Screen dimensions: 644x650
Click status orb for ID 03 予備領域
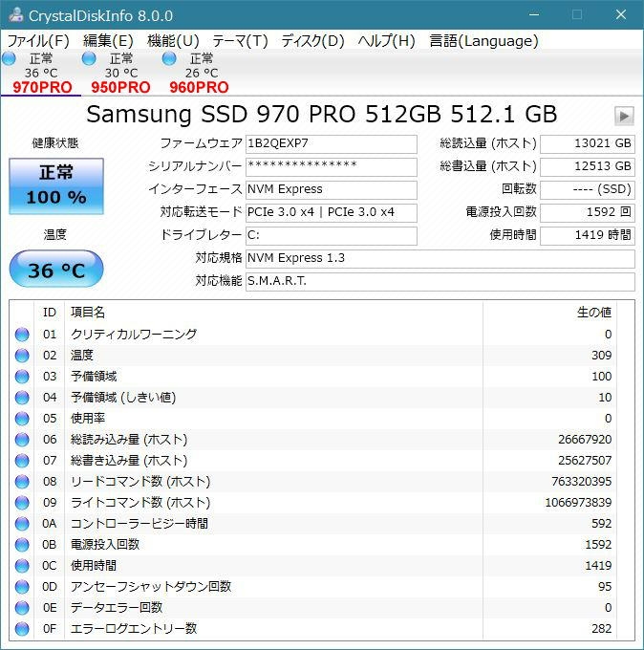[22, 377]
